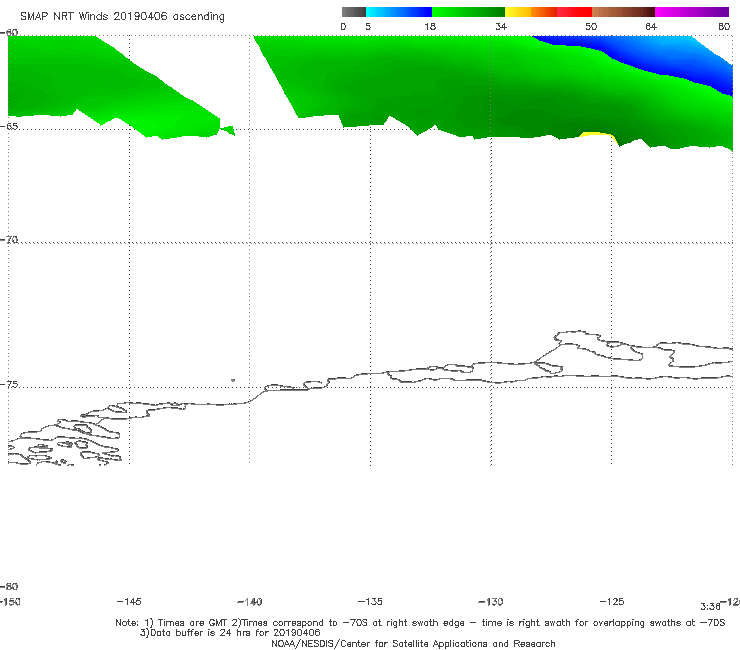Click the brown segment of the color bar
This screenshot has height=650, width=740.
(623, 12)
